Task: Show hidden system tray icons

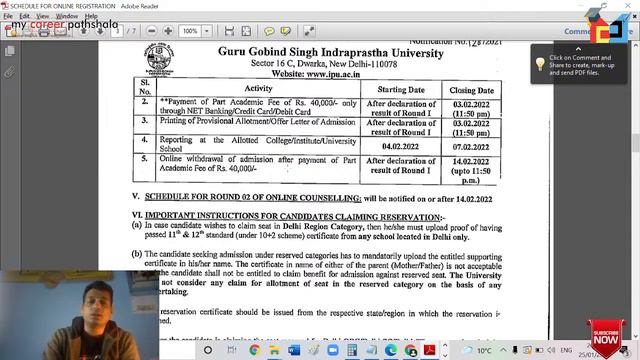Action: pyautogui.click(x=503, y=350)
